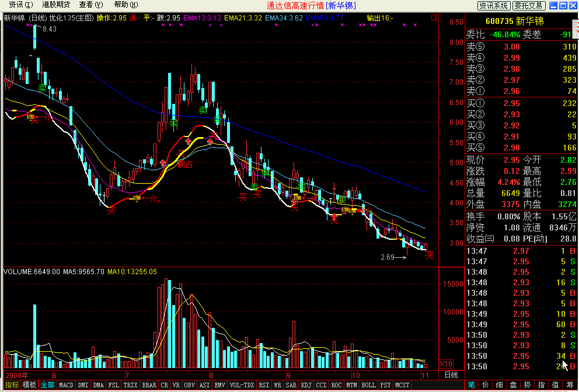Click the 13:49 trade with 60 lots
Image resolution: width=579 pixels, height=392 pixels.
521,324
